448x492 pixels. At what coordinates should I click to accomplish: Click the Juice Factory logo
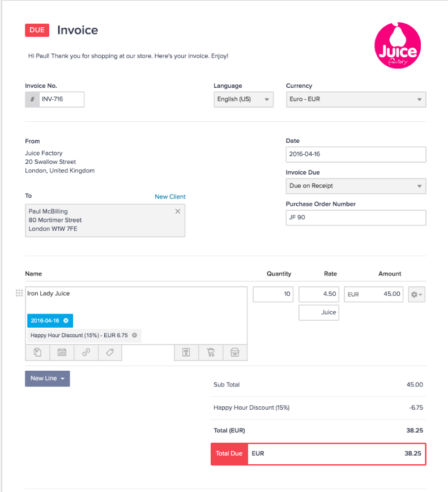398,47
